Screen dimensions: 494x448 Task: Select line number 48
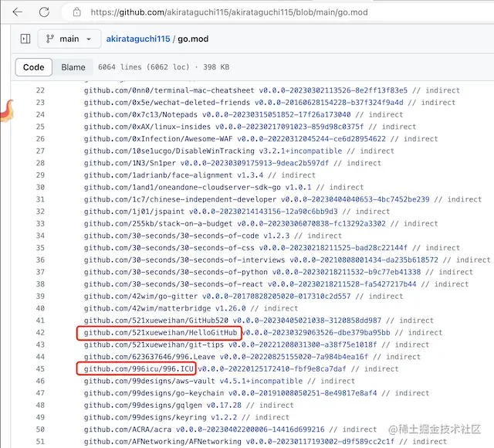point(40,405)
